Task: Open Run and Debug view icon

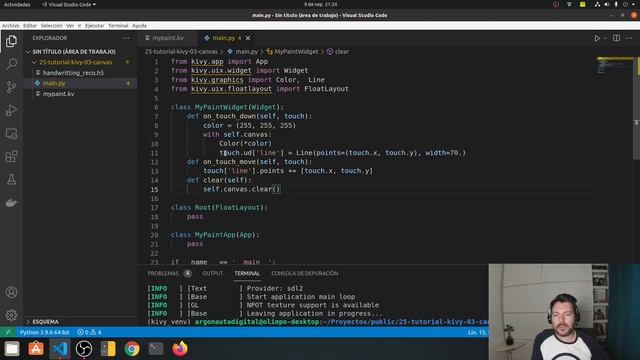Action: click(x=11, y=110)
